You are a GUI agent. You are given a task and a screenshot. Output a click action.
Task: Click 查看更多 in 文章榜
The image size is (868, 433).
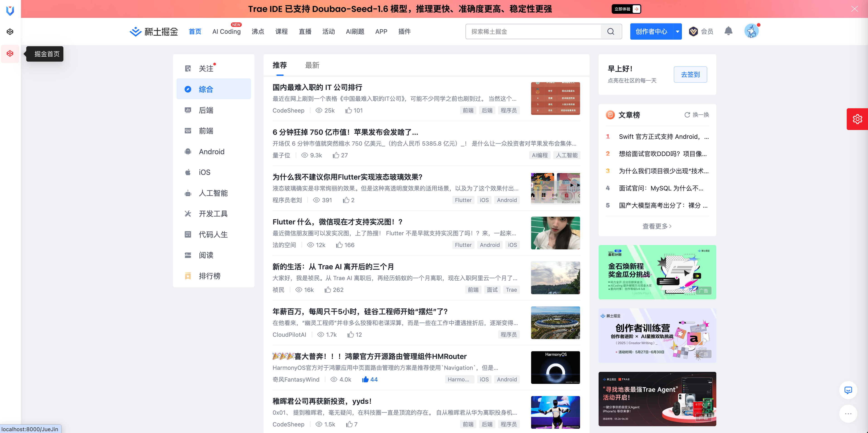pos(657,226)
